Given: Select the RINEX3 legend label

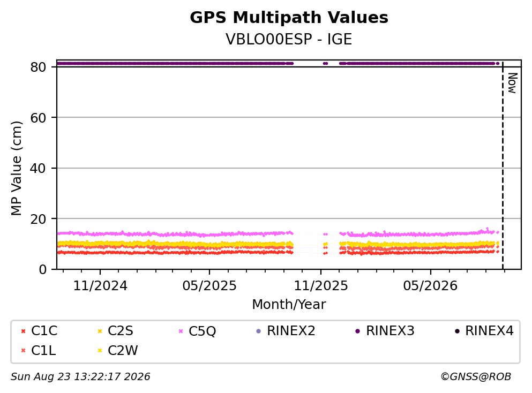Looking at the screenshot, I should tap(390, 331).
